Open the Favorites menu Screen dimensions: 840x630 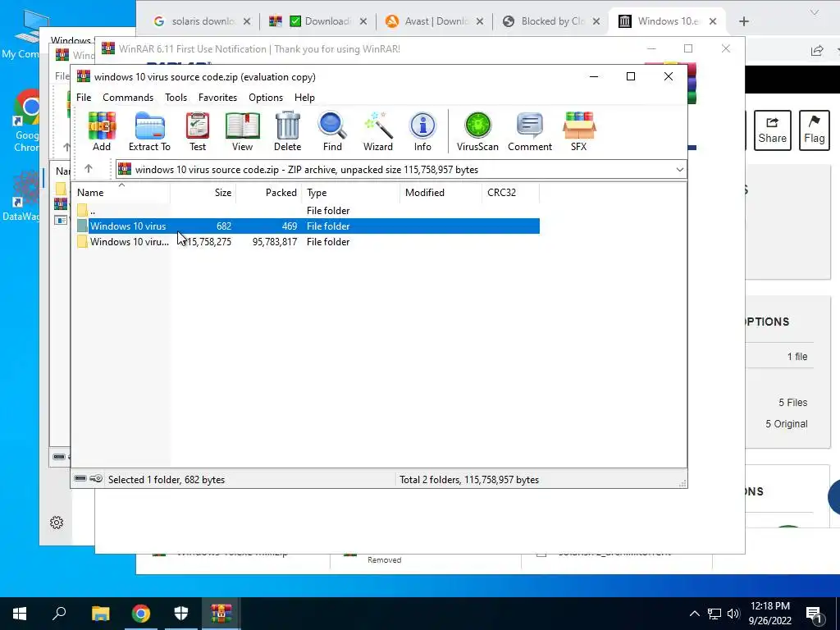(217, 98)
